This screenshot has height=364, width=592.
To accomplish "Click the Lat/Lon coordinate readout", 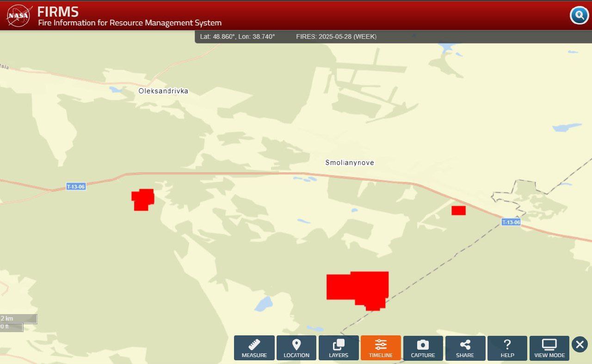I will click(237, 36).
